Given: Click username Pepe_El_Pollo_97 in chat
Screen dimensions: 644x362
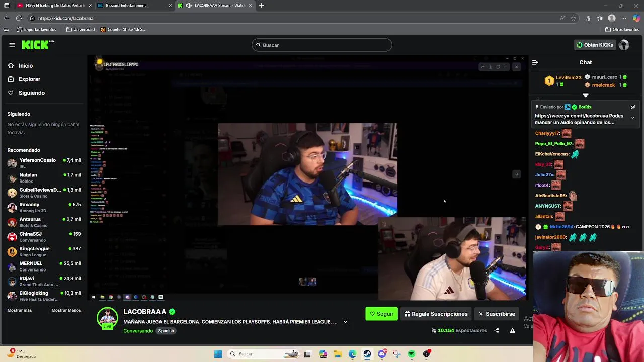Looking at the screenshot, I should [554, 144].
